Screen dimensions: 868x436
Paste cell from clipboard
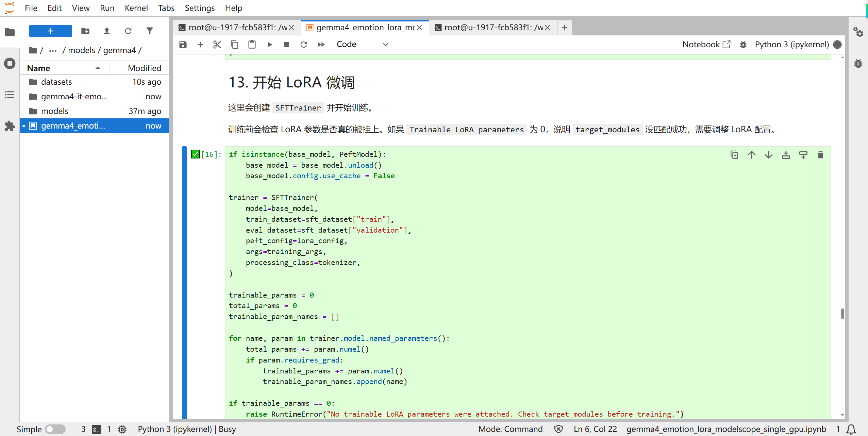tap(252, 45)
